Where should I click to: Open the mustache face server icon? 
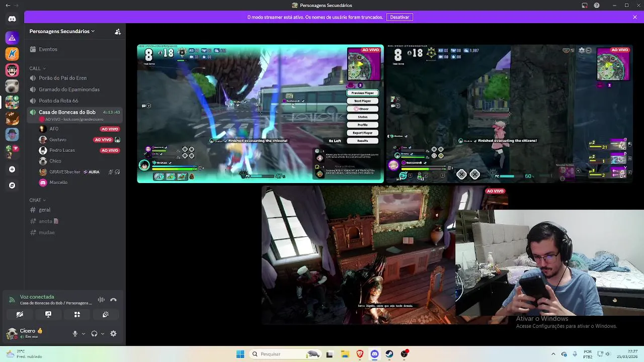click(x=12, y=70)
